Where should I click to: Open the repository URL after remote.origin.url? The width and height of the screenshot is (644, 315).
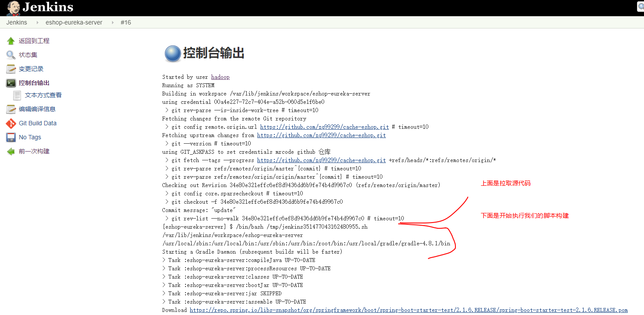pyautogui.click(x=324, y=127)
